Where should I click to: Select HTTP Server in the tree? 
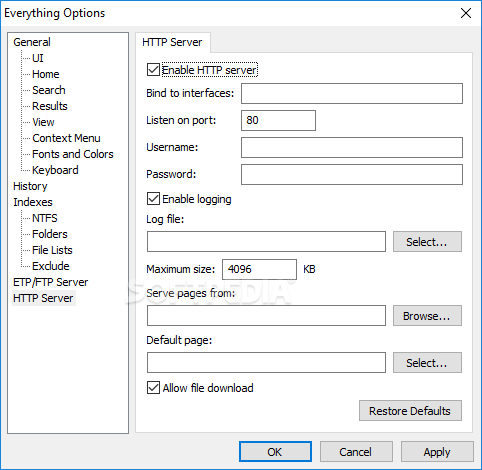(x=43, y=298)
